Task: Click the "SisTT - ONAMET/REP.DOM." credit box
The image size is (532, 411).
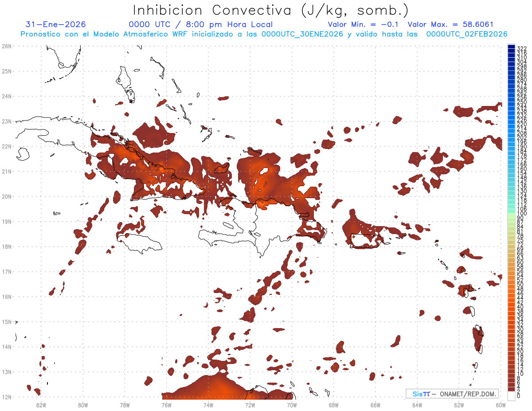Action: (x=452, y=394)
